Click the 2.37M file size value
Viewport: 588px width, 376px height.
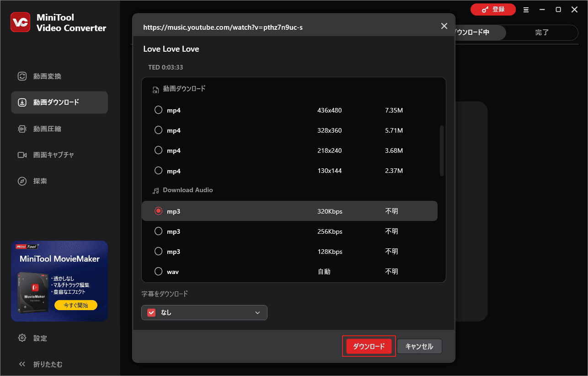(x=394, y=171)
